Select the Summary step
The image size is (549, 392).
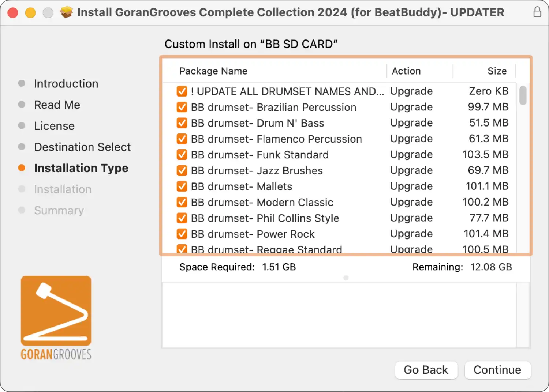59,211
